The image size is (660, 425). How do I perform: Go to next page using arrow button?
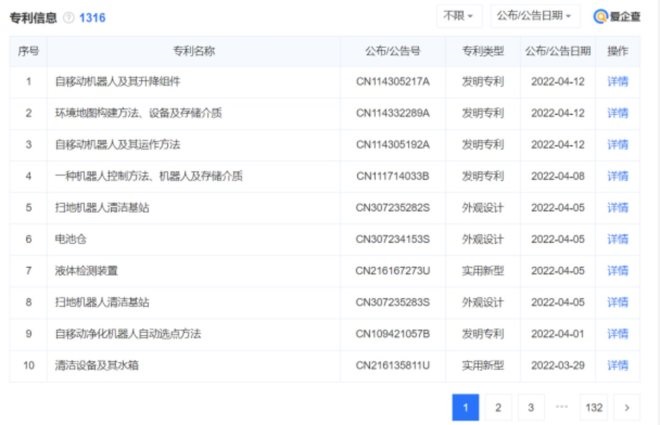(627, 407)
